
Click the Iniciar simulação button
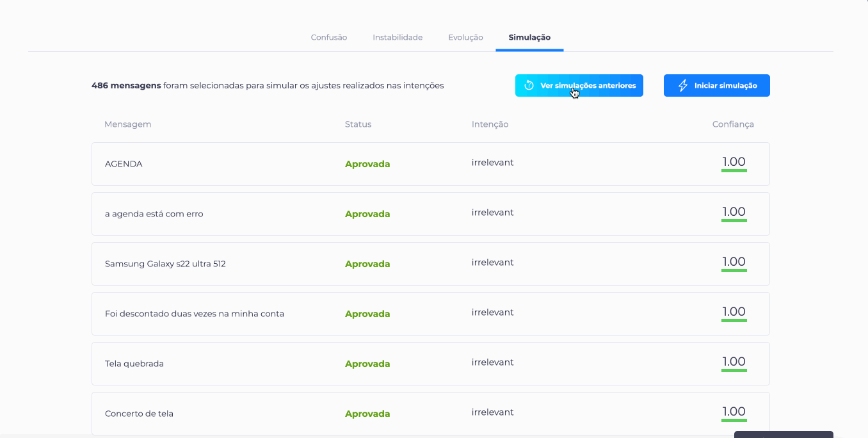tap(717, 86)
